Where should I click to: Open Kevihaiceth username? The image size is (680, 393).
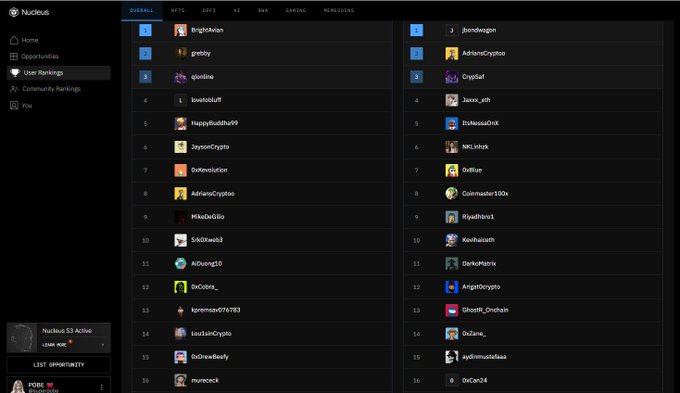[x=478, y=240]
